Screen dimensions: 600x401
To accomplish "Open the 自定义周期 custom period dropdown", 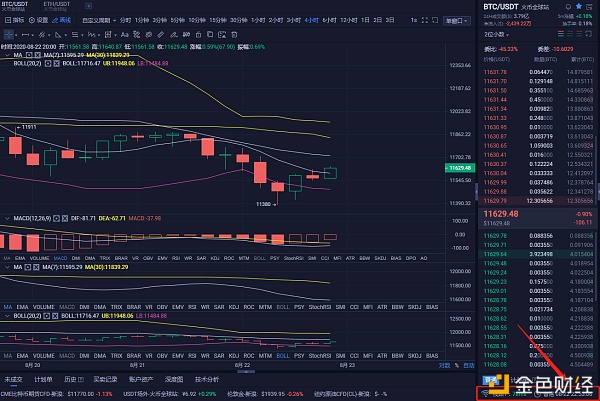I will coord(99,20).
